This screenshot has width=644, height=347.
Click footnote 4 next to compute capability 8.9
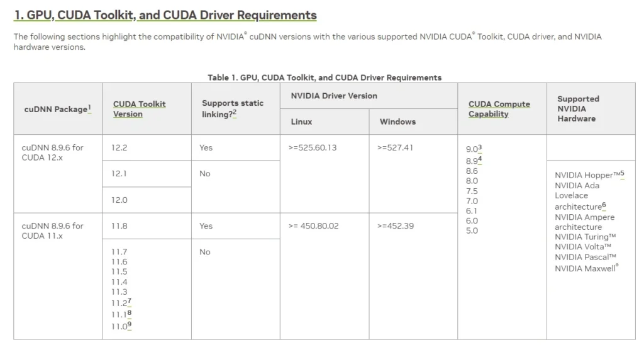click(x=480, y=159)
